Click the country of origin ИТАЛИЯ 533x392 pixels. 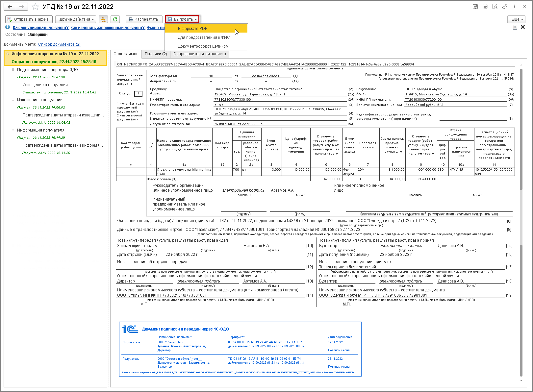click(456, 170)
